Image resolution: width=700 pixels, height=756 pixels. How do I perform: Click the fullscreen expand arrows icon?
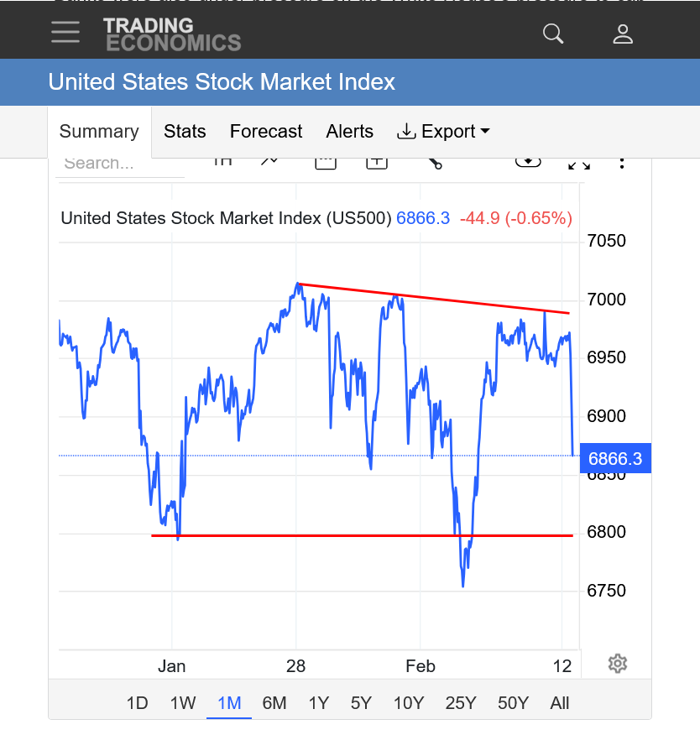(x=578, y=163)
